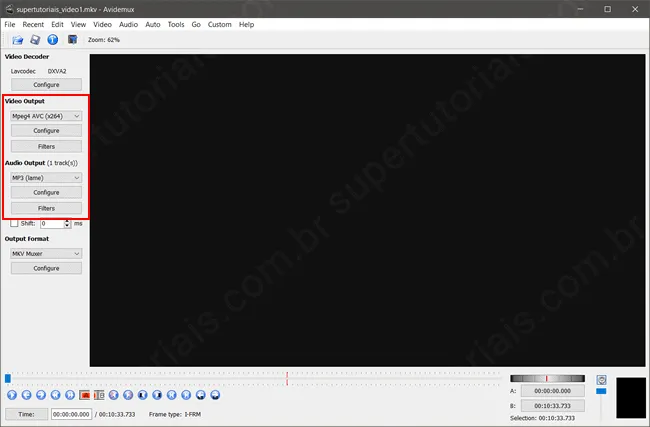This screenshot has height=427, width=650.
Task: Open the Auto menu
Action: point(153,24)
